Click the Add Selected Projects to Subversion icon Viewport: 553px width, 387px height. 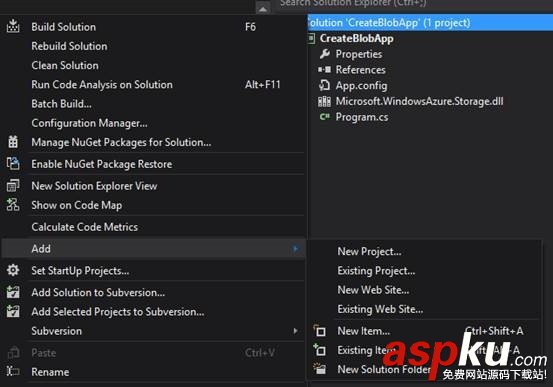coord(13,311)
